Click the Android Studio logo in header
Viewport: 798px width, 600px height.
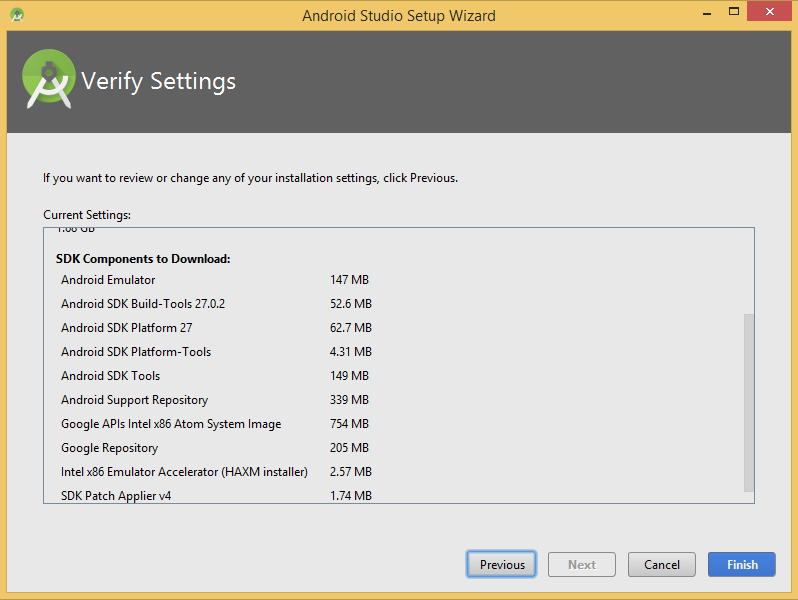pos(49,79)
